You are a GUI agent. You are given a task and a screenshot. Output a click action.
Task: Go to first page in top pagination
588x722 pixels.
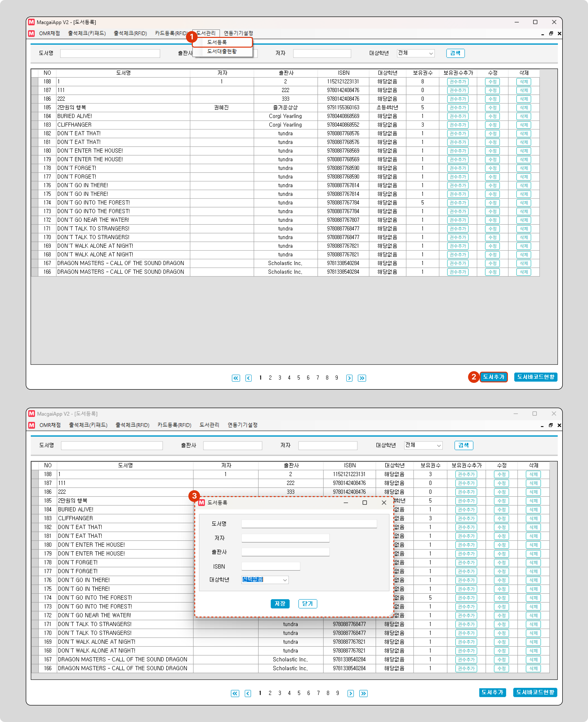pos(236,378)
